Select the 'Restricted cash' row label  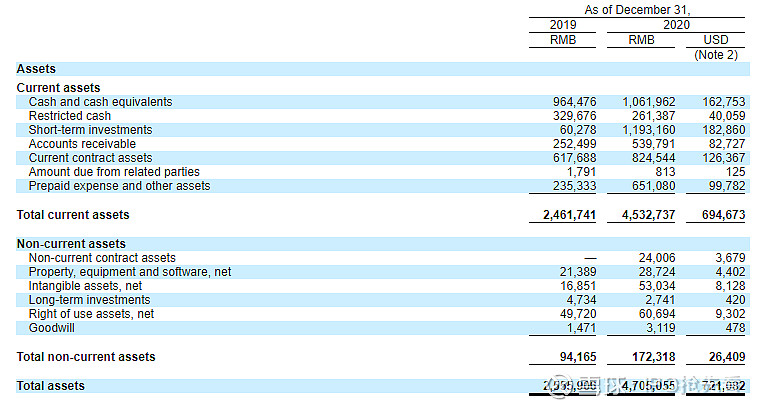click(x=70, y=116)
